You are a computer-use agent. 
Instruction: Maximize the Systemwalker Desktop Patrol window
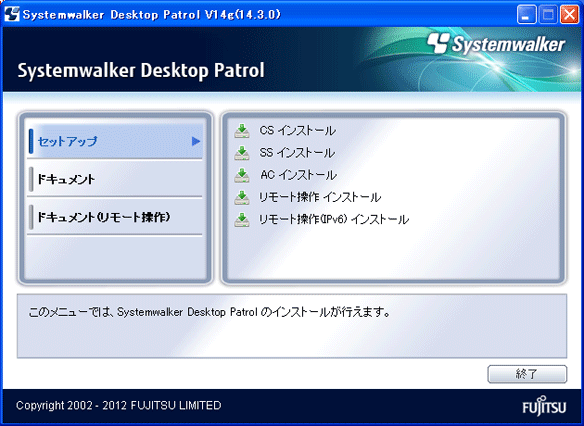[548, 15]
